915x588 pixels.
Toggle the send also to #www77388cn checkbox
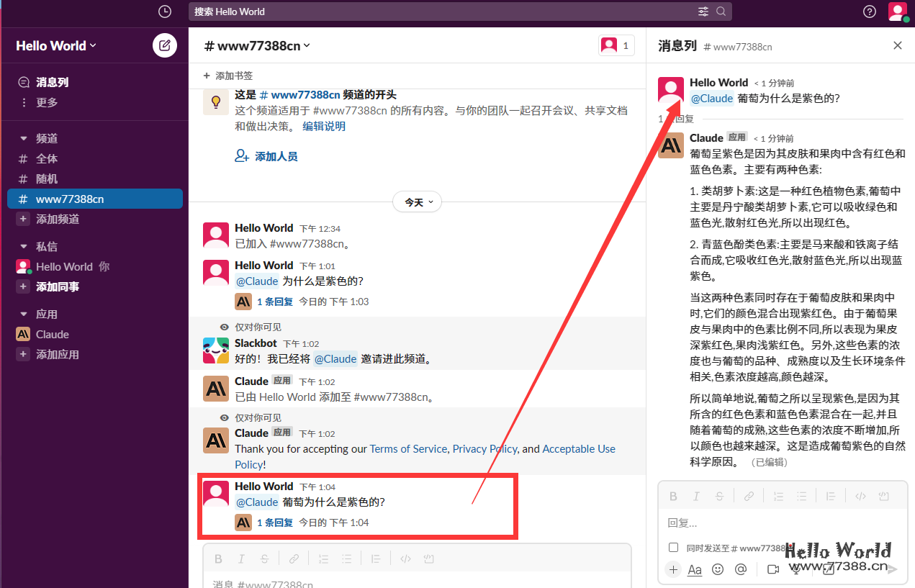[x=673, y=547]
